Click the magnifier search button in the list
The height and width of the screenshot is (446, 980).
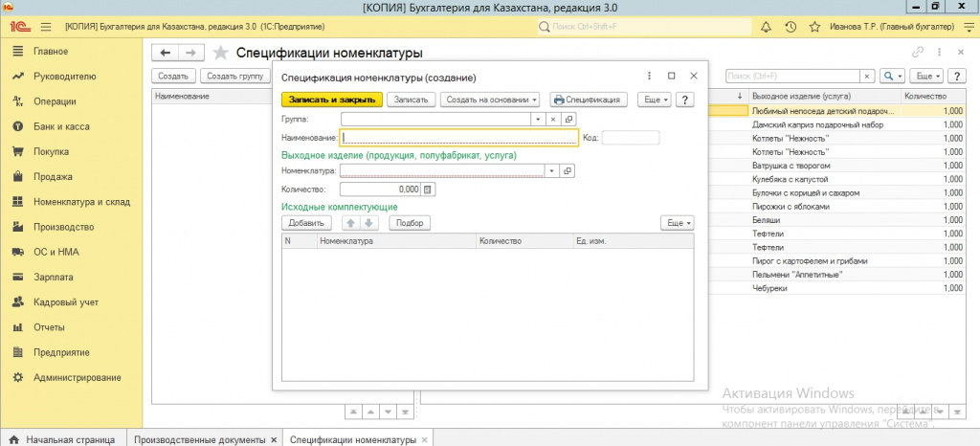(892, 76)
